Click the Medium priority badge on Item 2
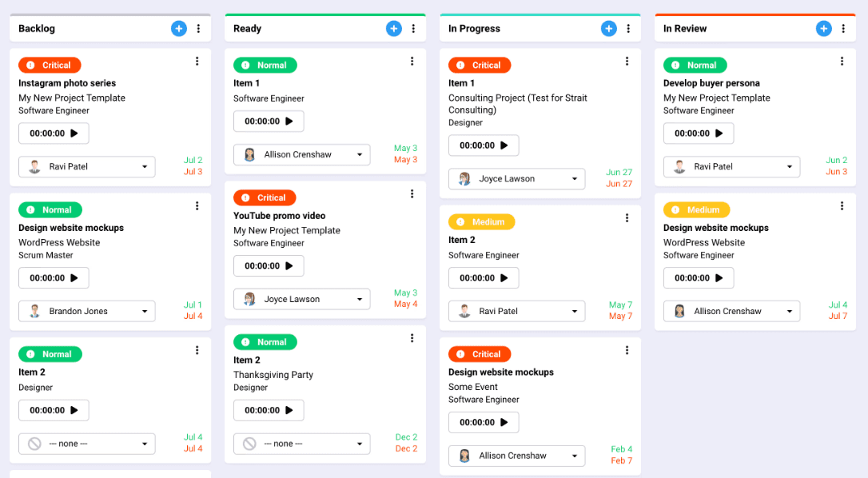The image size is (868, 478). click(x=481, y=221)
